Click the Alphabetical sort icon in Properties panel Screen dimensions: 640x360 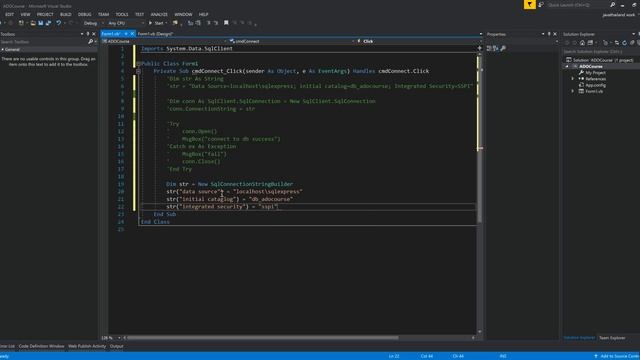click(x=496, y=49)
